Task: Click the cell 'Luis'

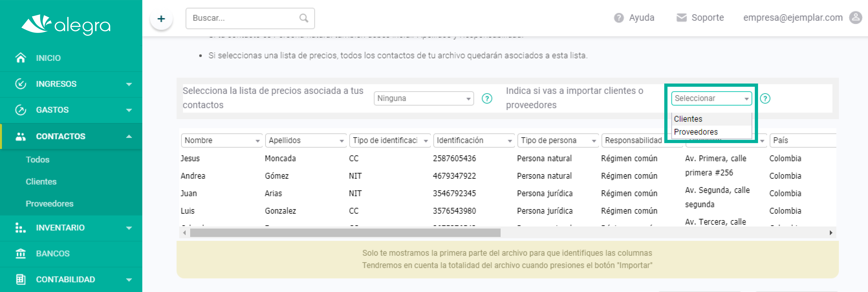Action: [x=187, y=211]
